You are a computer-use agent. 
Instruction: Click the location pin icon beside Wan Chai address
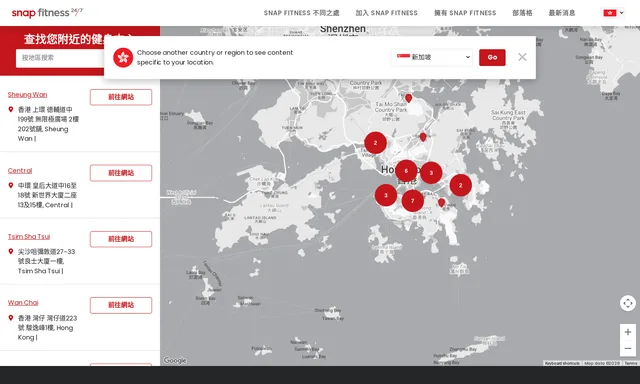click(11, 317)
